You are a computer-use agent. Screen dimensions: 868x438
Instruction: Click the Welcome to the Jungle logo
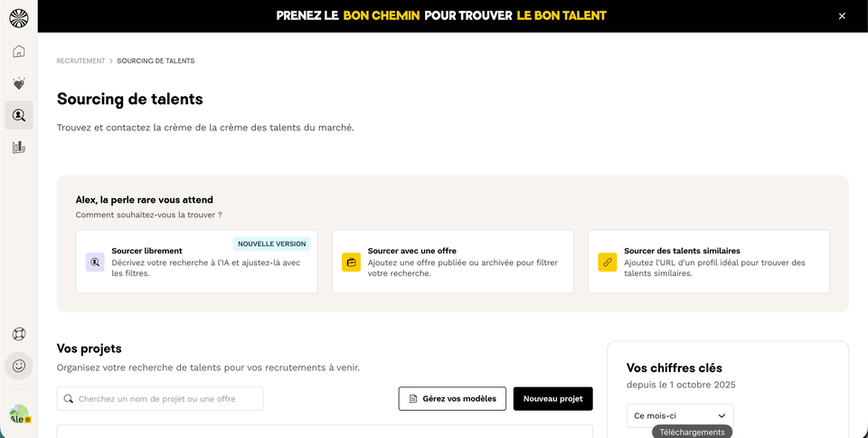(19, 17)
